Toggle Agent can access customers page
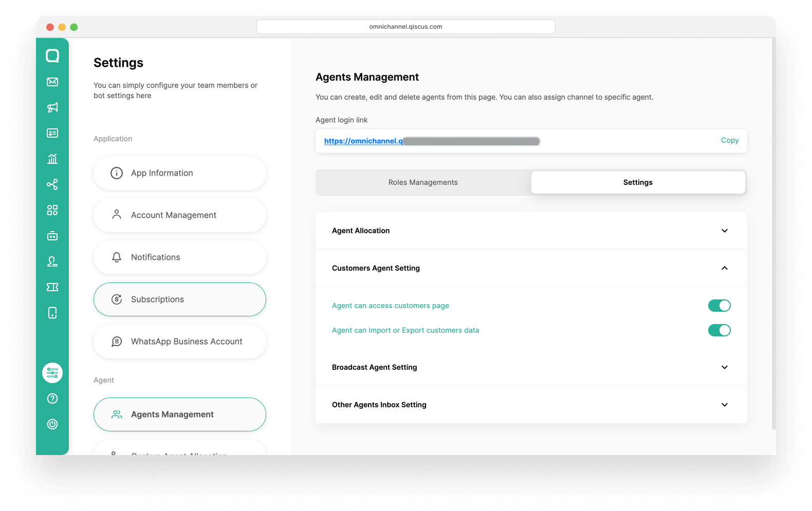 click(719, 306)
